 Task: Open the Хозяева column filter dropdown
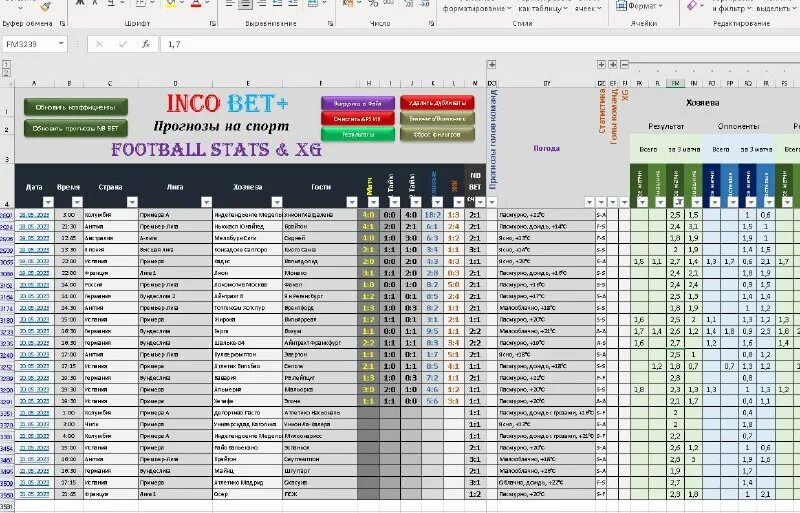pyautogui.click(x=277, y=202)
